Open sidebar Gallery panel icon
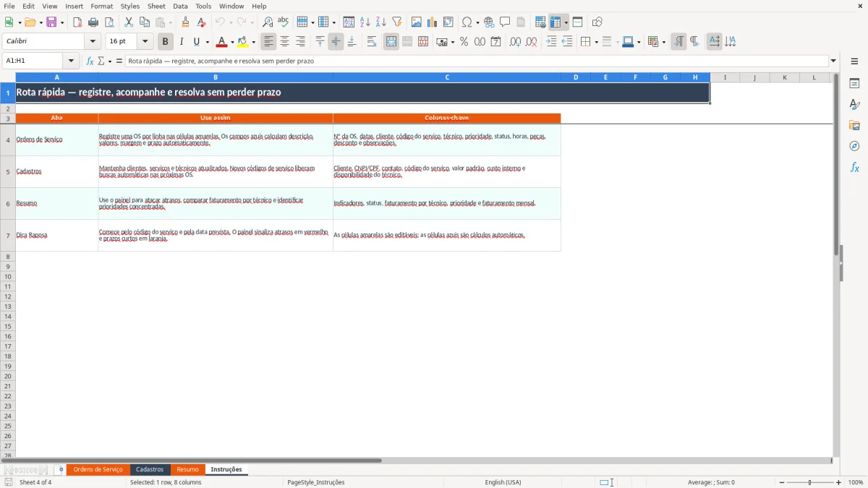 [854, 125]
